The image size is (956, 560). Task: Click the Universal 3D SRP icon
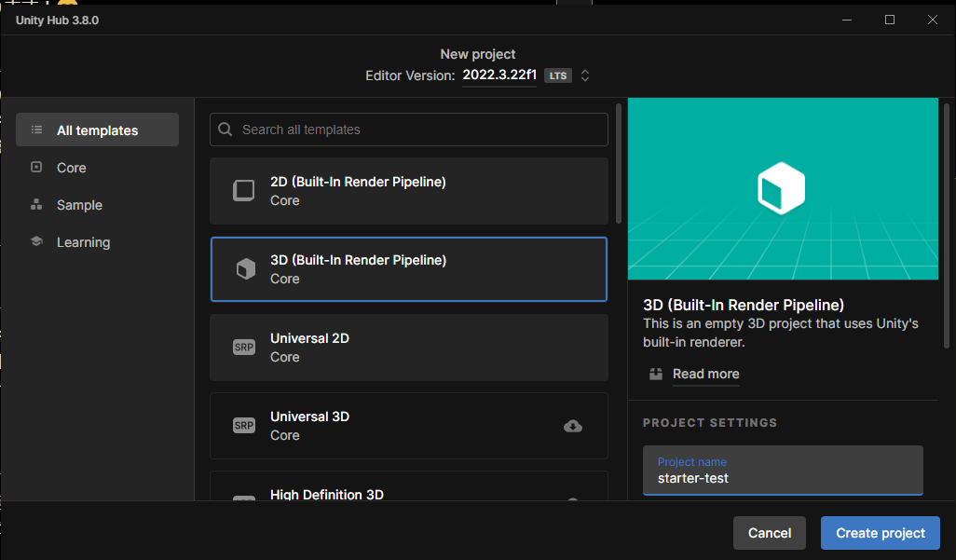pyautogui.click(x=243, y=426)
